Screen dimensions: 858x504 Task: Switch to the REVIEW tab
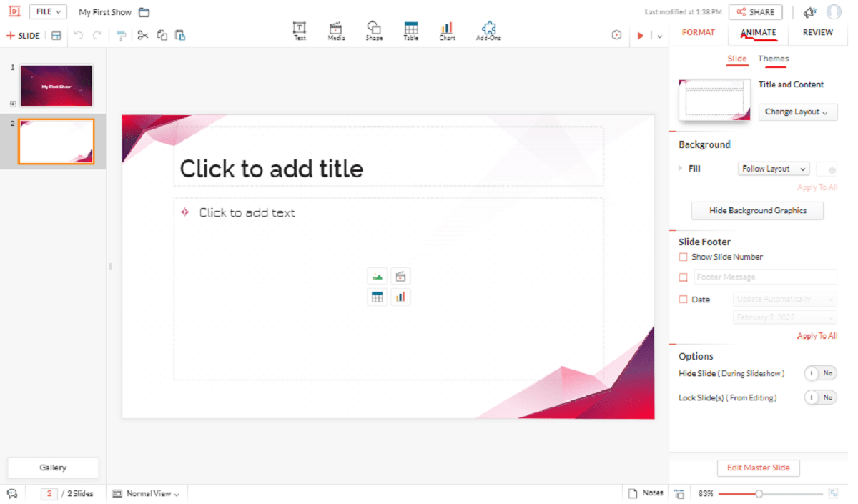[x=817, y=32]
